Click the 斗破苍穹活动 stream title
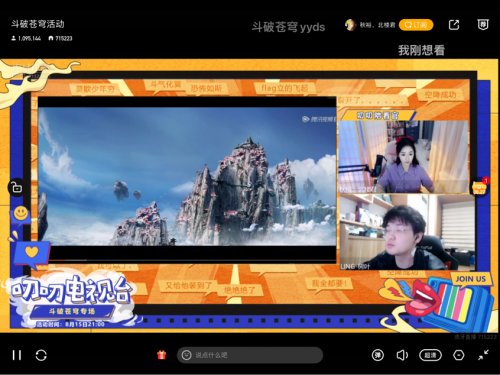The image size is (500, 375). point(38,24)
